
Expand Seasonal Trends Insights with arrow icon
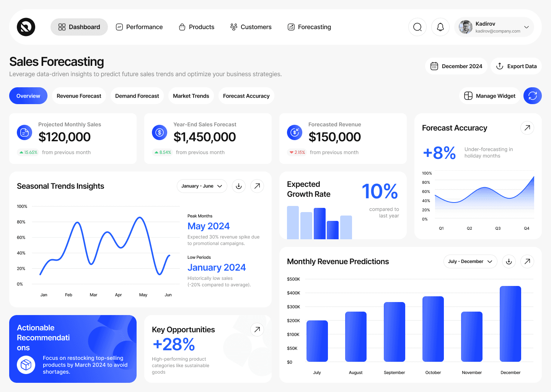(x=257, y=186)
